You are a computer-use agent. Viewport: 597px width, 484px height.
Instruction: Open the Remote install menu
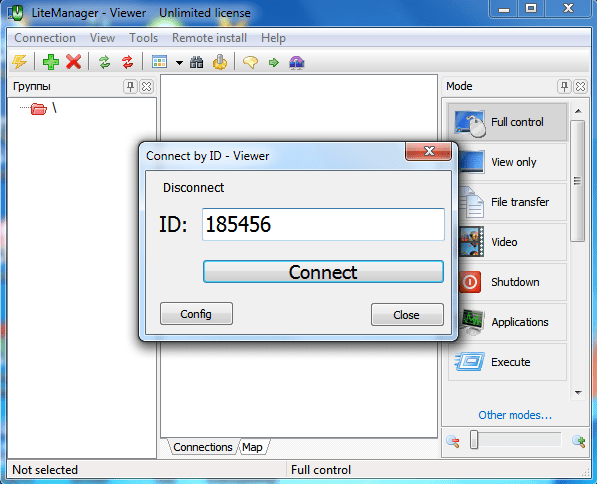209,38
